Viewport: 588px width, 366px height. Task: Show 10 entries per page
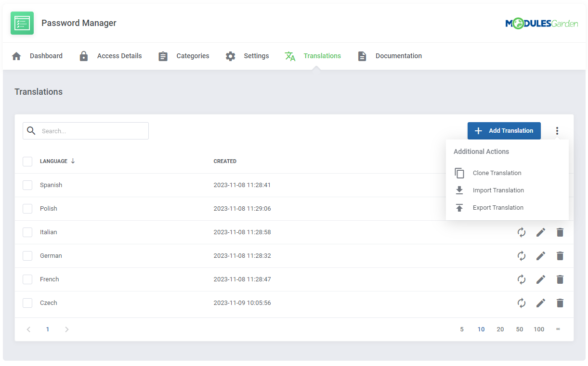pos(481,329)
